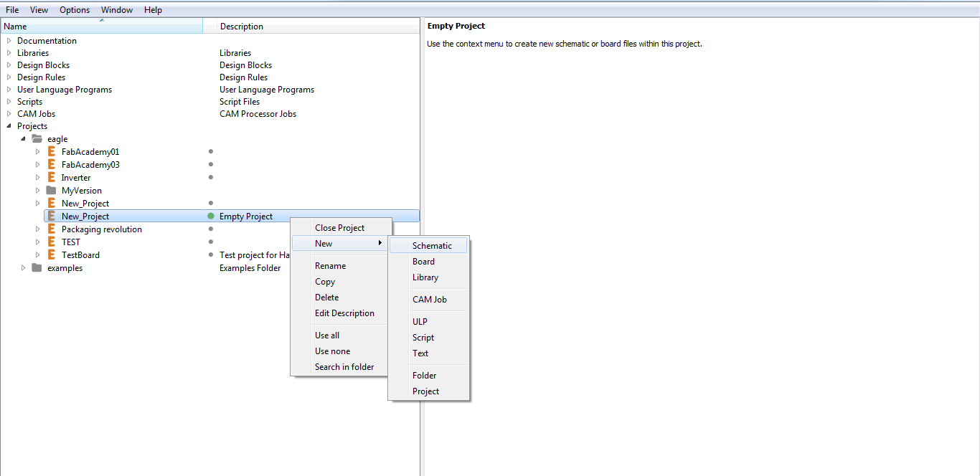
Task: Expand the FabAcademy01 project node
Action: (38, 152)
